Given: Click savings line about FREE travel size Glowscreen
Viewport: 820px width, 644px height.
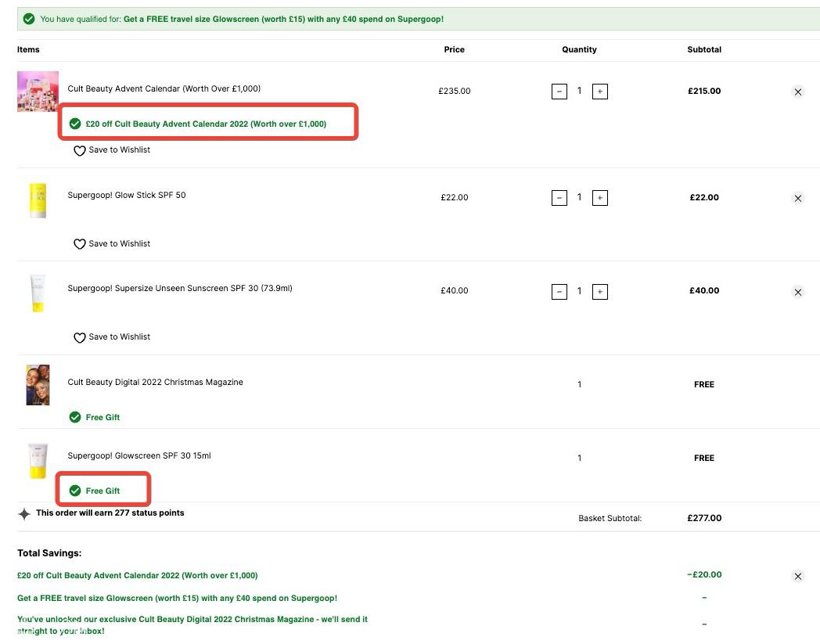Looking at the screenshot, I should point(178,598).
